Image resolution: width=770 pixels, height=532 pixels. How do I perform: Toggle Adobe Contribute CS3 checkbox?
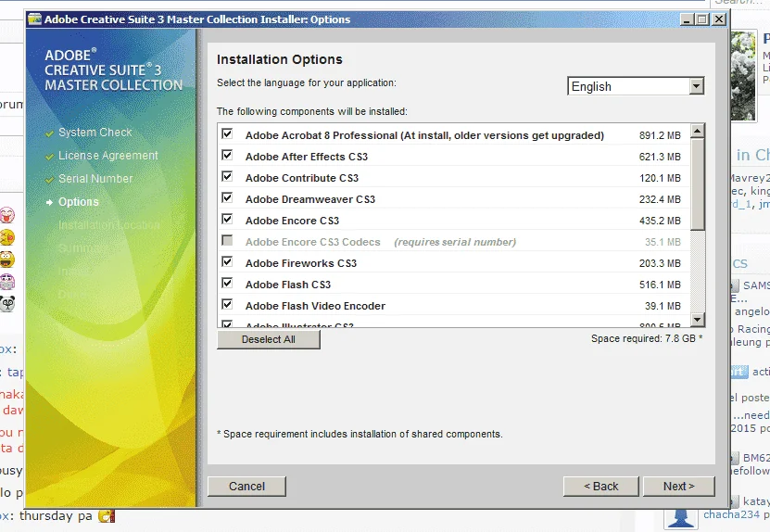pyautogui.click(x=227, y=176)
